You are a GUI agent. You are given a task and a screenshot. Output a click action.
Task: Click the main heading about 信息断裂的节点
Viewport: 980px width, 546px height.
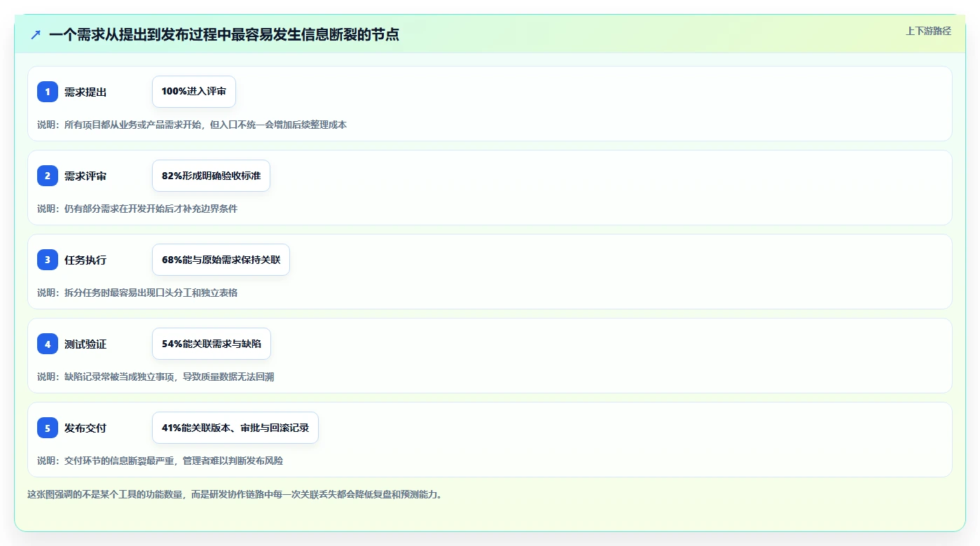(x=224, y=34)
